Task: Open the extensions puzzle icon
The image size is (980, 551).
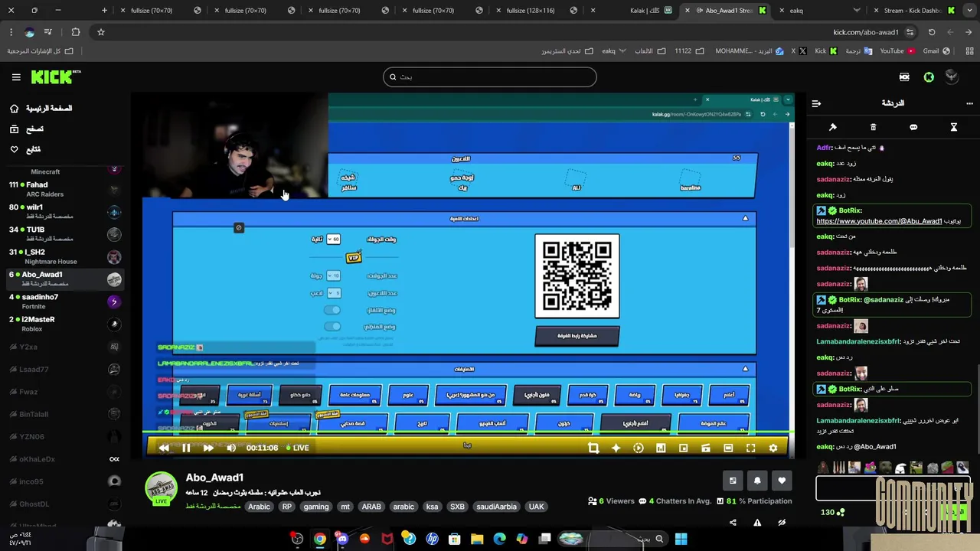Action: [x=75, y=32]
